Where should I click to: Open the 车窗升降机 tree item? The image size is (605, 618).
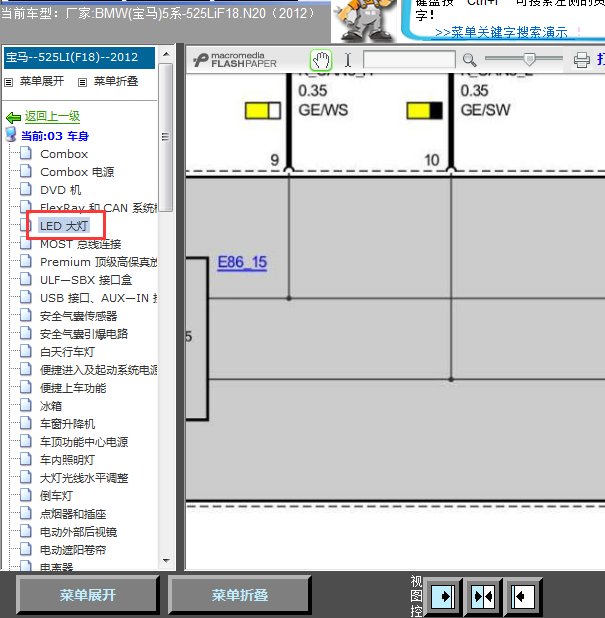click(67, 424)
